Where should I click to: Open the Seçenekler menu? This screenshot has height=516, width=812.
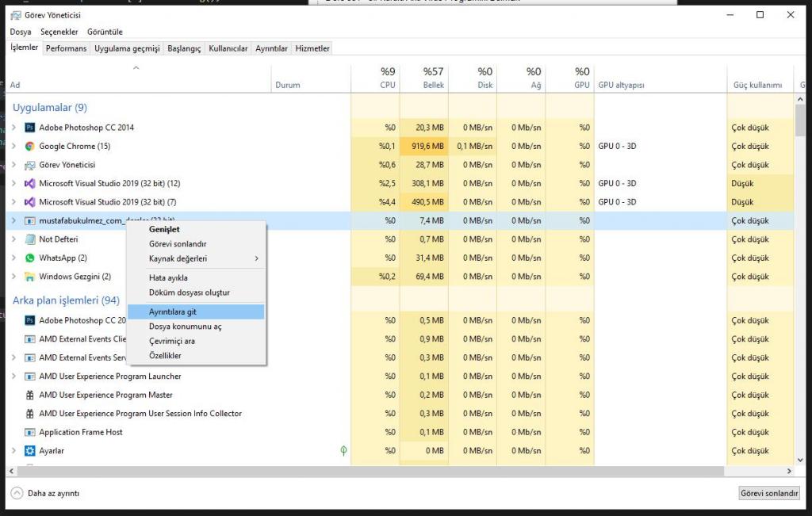(x=59, y=32)
